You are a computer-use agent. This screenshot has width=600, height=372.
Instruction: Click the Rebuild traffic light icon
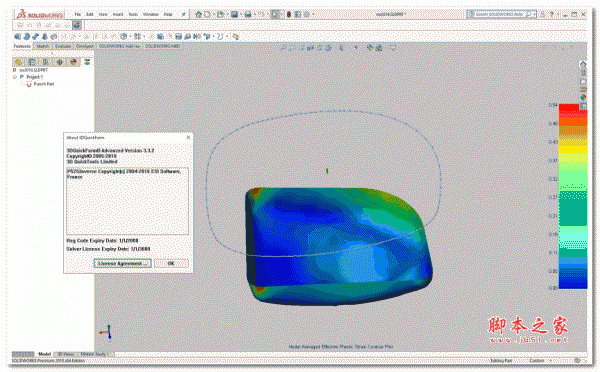tap(289, 15)
